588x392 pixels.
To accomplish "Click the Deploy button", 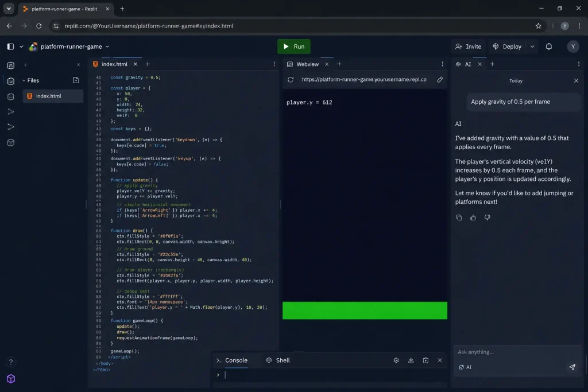I will click(x=507, y=46).
